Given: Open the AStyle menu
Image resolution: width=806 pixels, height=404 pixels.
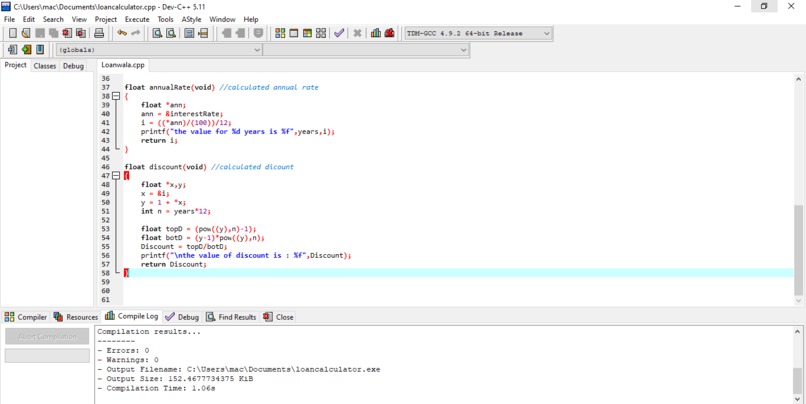Looking at the screenshot, I should coord(191,20).
